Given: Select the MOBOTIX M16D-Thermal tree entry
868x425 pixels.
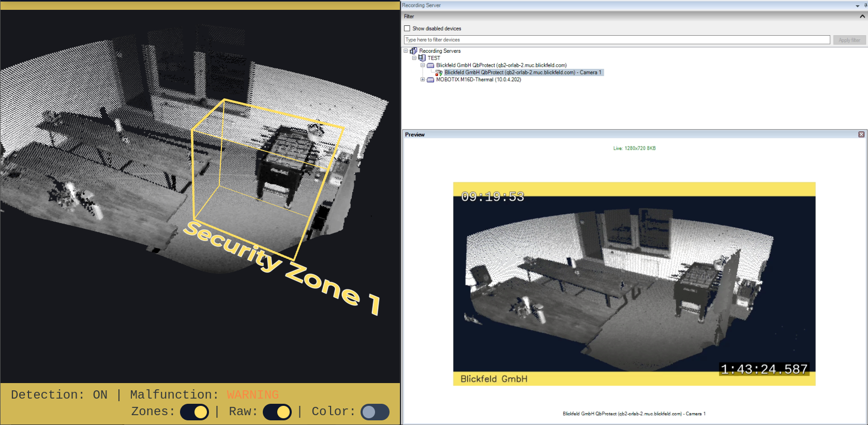Looking at the screenshot, I should (478, 80).
